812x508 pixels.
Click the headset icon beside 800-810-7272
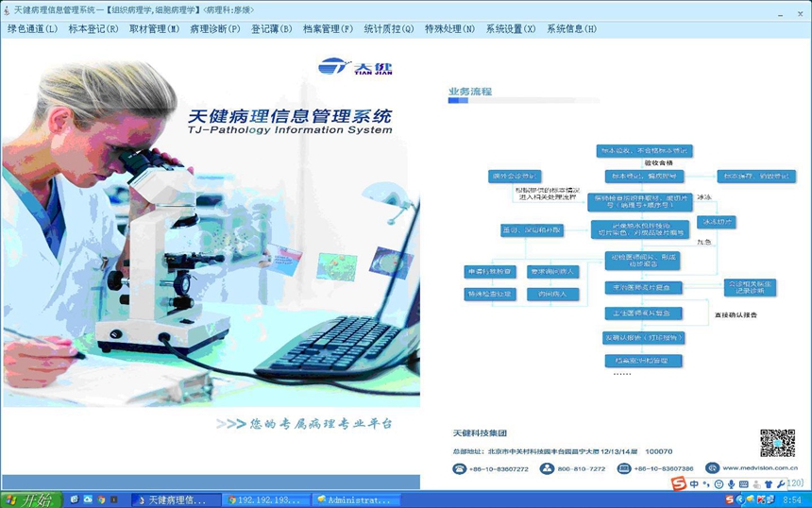547,468
